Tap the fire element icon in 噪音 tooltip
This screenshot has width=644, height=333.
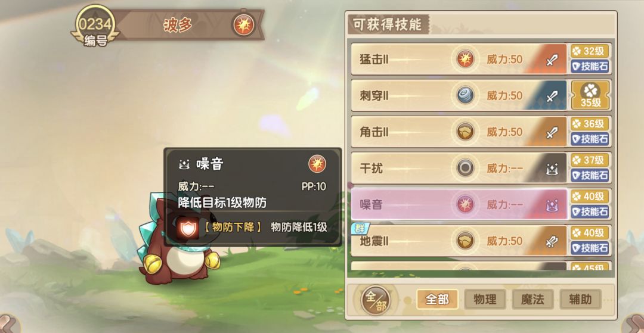(x=317, y=164)
